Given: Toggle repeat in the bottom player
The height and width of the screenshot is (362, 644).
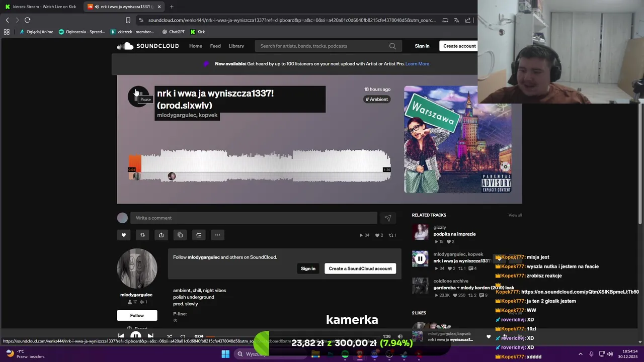Looking at the screenshot, I should 183,336.
